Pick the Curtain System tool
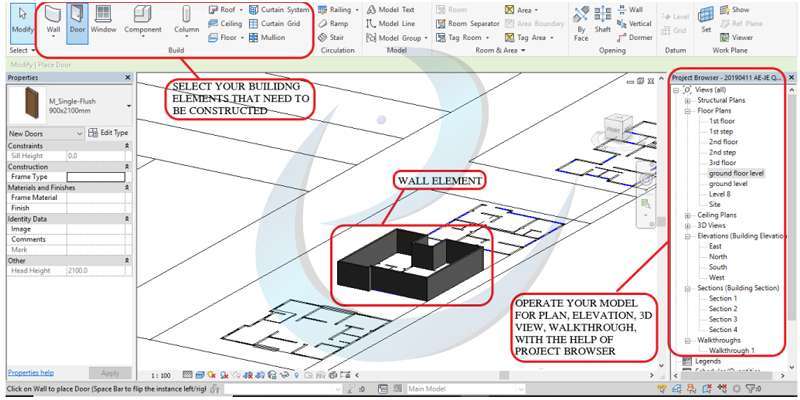The width and height of the screenshot is (800, 400). pos(279,10)
